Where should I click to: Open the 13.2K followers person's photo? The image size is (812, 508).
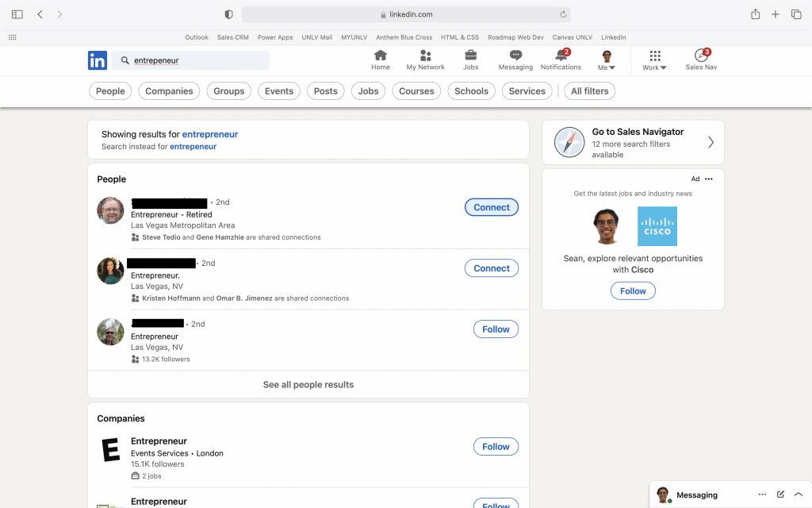[x=110, y=332]
